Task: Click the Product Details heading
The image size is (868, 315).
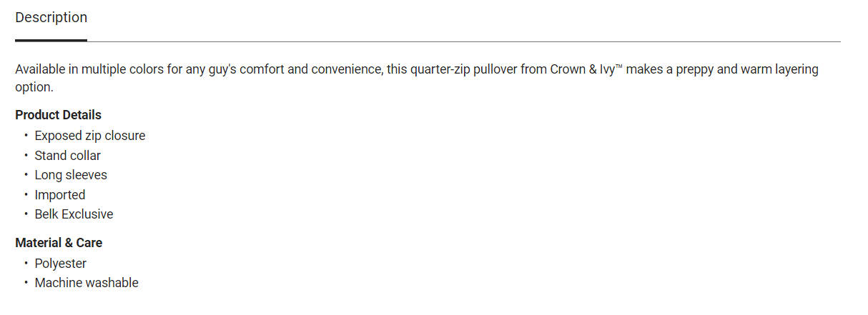Action: 58,115
